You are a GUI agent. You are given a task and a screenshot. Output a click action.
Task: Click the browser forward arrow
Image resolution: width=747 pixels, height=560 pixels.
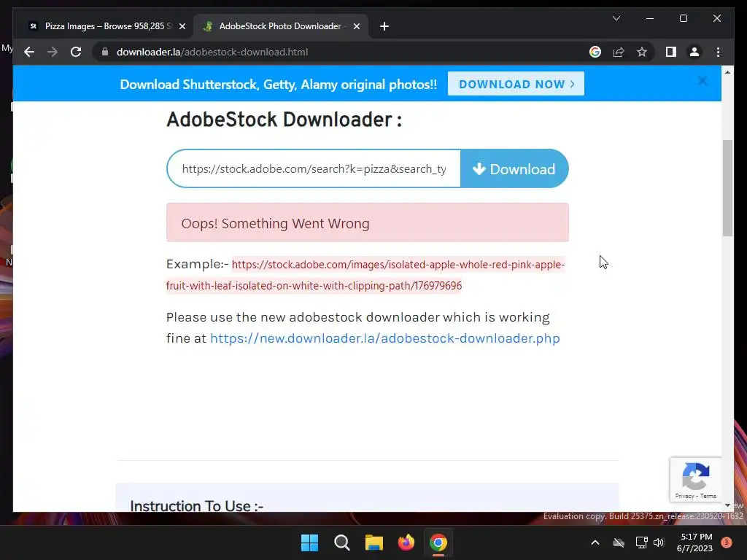point(53,52)
